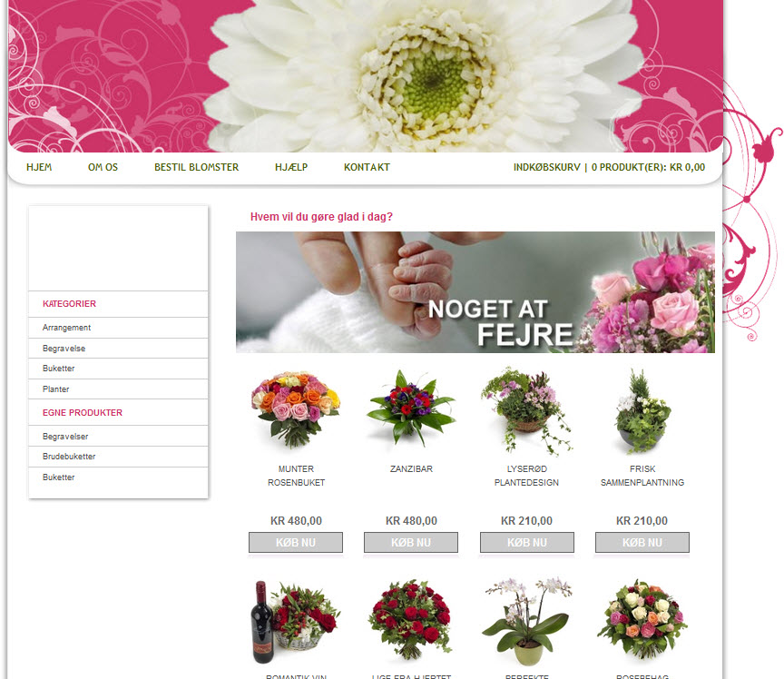Screen dimensions: 784x679
Task: Open the Lyserød Plantedesign product photo
Action: pyautogui.click(x=527, y=411)
